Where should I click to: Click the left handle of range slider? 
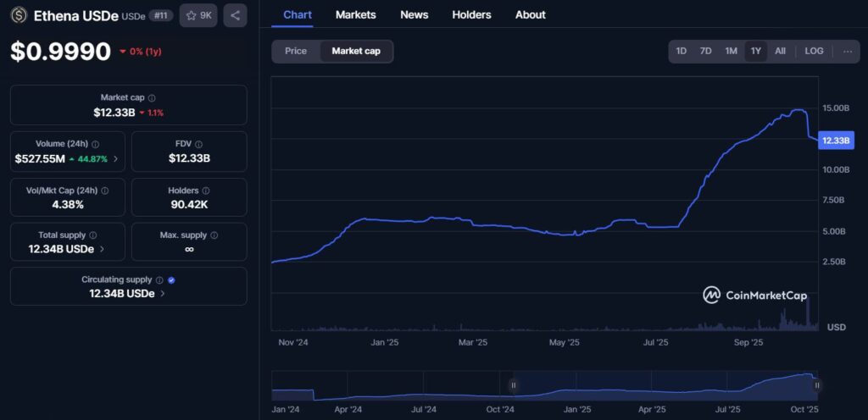(x=513, y=385)
